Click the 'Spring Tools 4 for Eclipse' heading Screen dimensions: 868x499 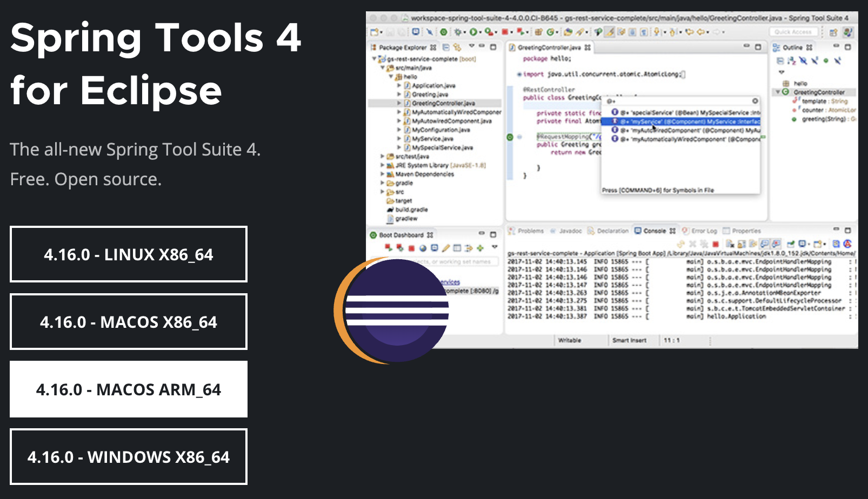click(156, 64)
